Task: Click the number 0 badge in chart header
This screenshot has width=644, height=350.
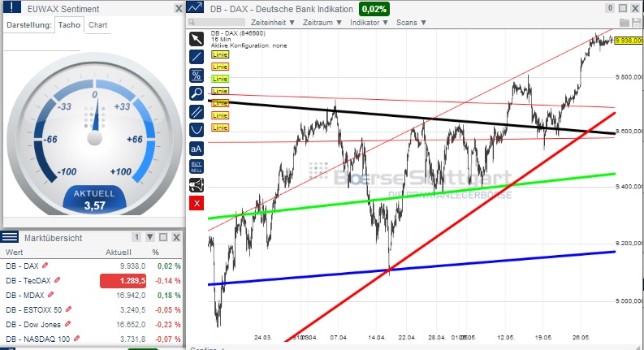Action: 611,8
